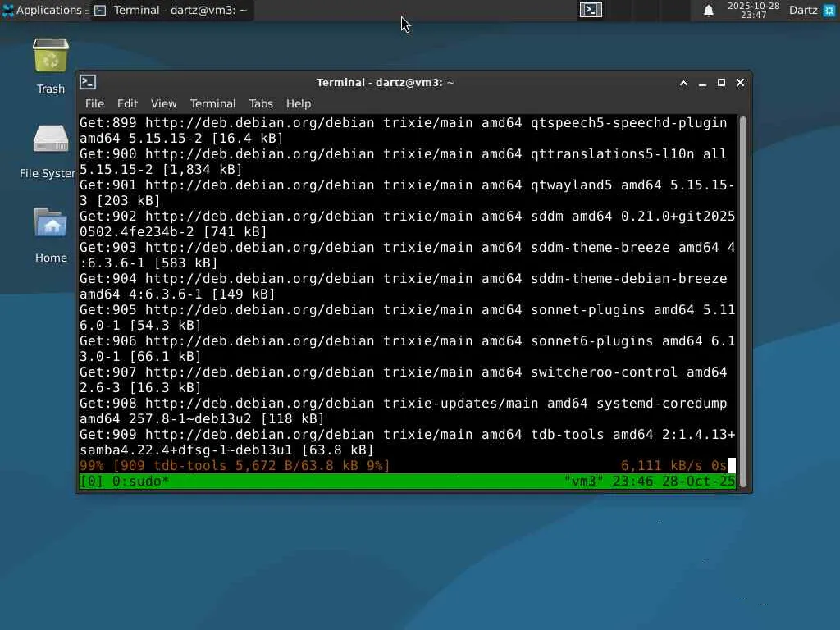Click the Get:905 sonnet-plugins line
The image size is (840, 630).
pos(407,317)
